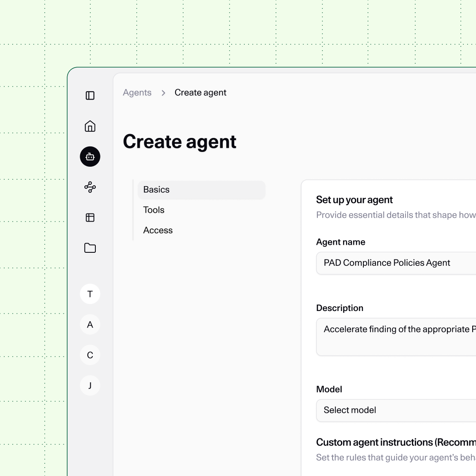
Task: Click the Set up your agent heading
Action: (x=354, y=200)
